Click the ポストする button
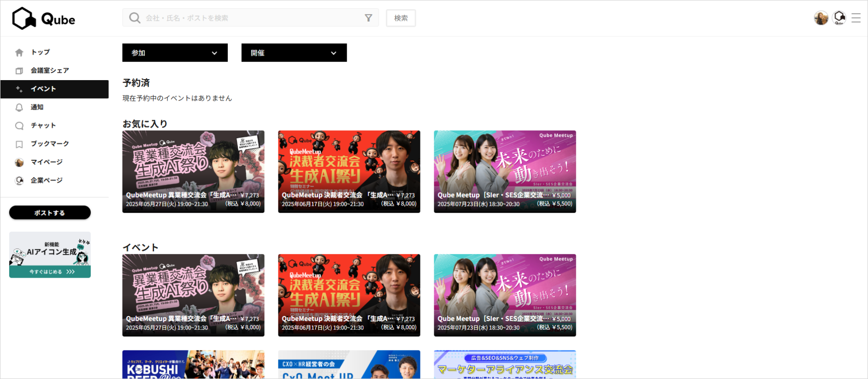 [x=50, y=213]
